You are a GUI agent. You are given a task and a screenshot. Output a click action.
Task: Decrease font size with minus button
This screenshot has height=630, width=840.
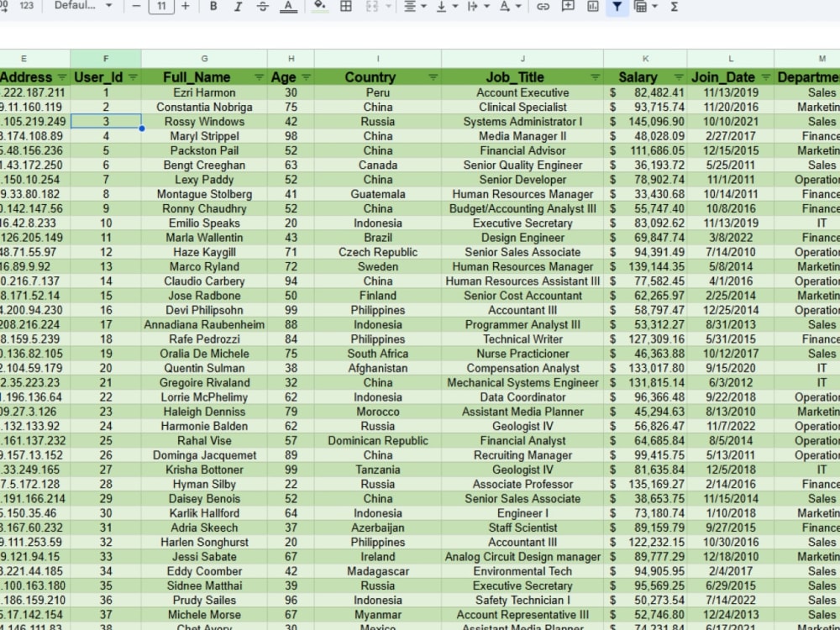(136, 7)
